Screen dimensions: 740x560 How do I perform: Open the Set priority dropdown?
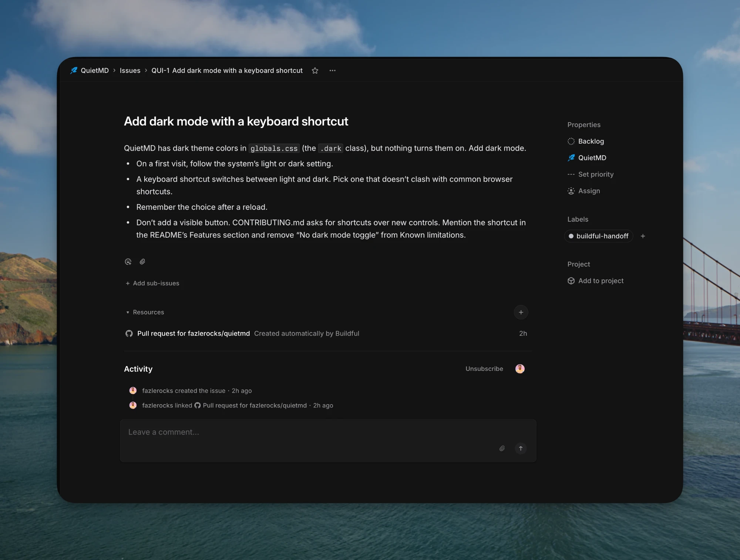(x=591, y=174)
